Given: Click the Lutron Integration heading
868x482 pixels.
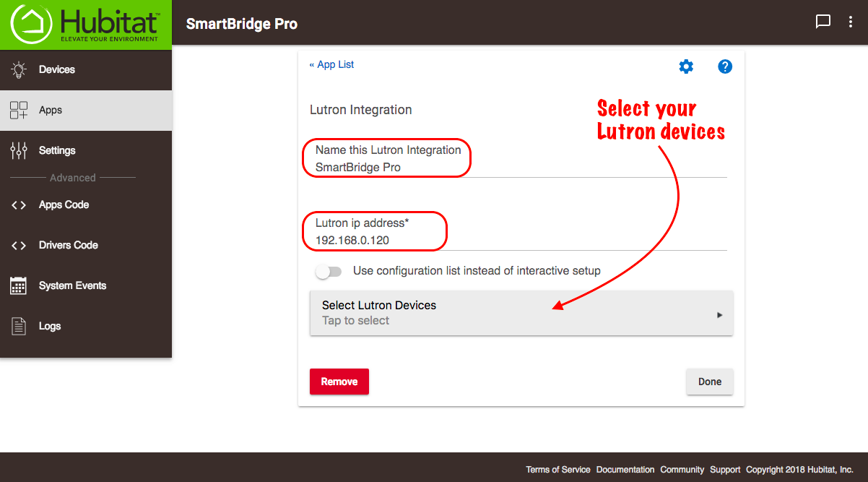Looking at the screenshot, I should point(360,110).
